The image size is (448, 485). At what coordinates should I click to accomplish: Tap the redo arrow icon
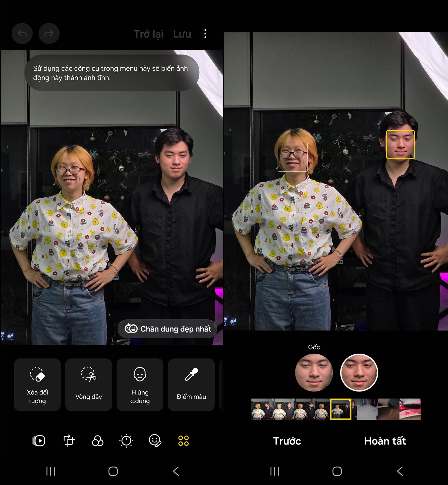pos(49,34)
